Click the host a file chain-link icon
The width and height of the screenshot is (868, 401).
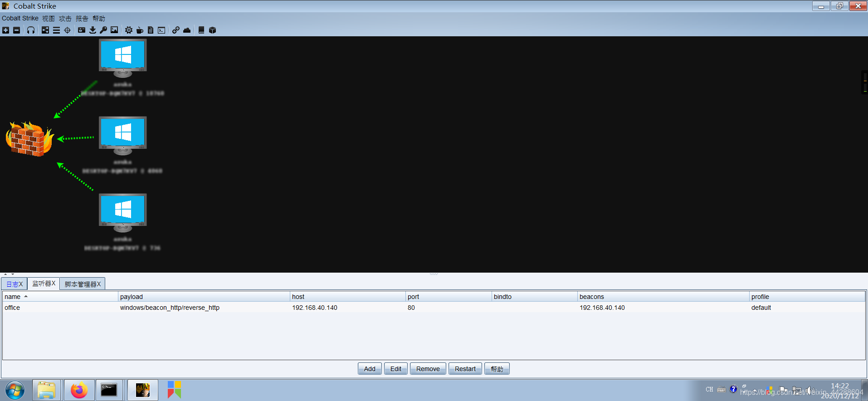point(176,30)
